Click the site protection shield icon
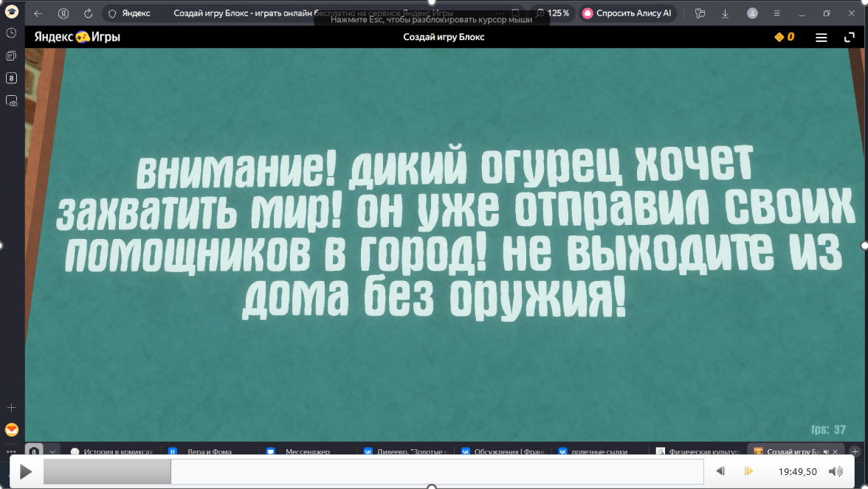This screenshot has height=489, width=868. click(112, 13)
